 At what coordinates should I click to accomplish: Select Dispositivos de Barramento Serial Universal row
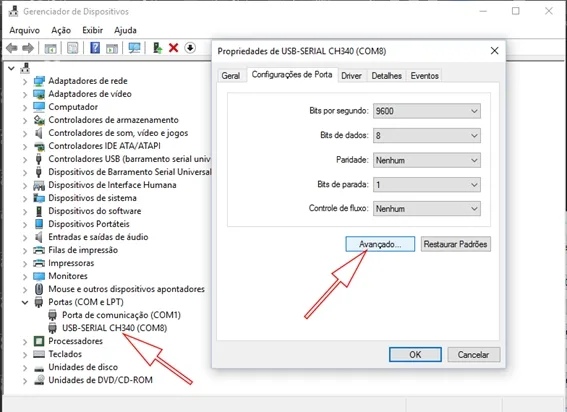[130, 172]
